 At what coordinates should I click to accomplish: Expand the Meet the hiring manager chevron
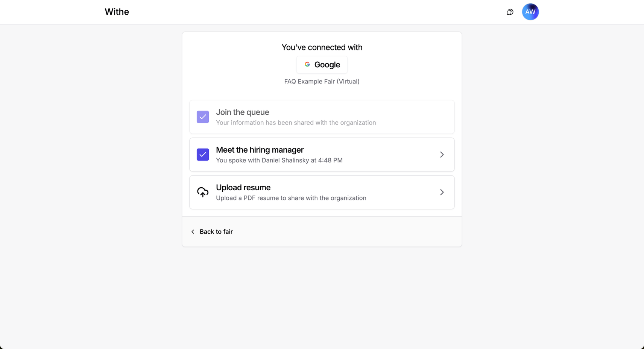click(x=442, y=155)
